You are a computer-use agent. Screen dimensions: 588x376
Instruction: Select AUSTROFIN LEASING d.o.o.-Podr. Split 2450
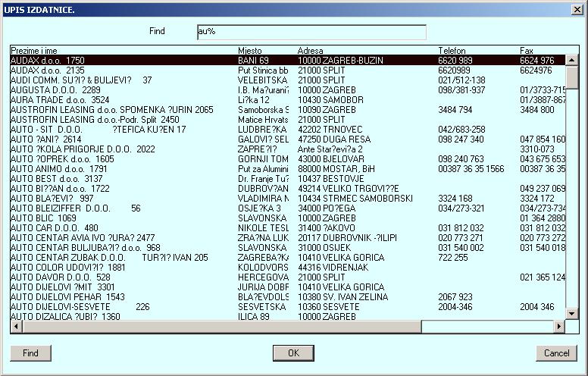point(288,119)
